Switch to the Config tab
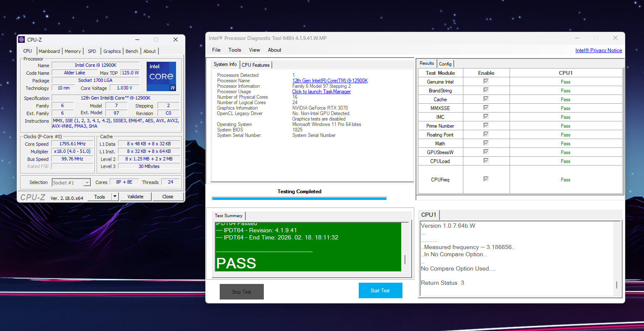This screenshot has height=331, width=644. [x=445, y=64]
